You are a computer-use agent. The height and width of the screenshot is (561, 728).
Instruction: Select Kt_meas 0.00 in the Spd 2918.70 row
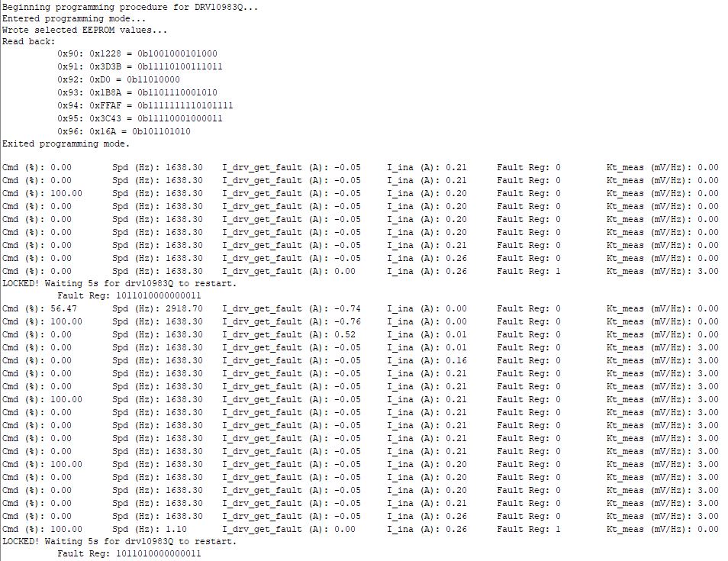pyautogui.click(x=708, y=309)
